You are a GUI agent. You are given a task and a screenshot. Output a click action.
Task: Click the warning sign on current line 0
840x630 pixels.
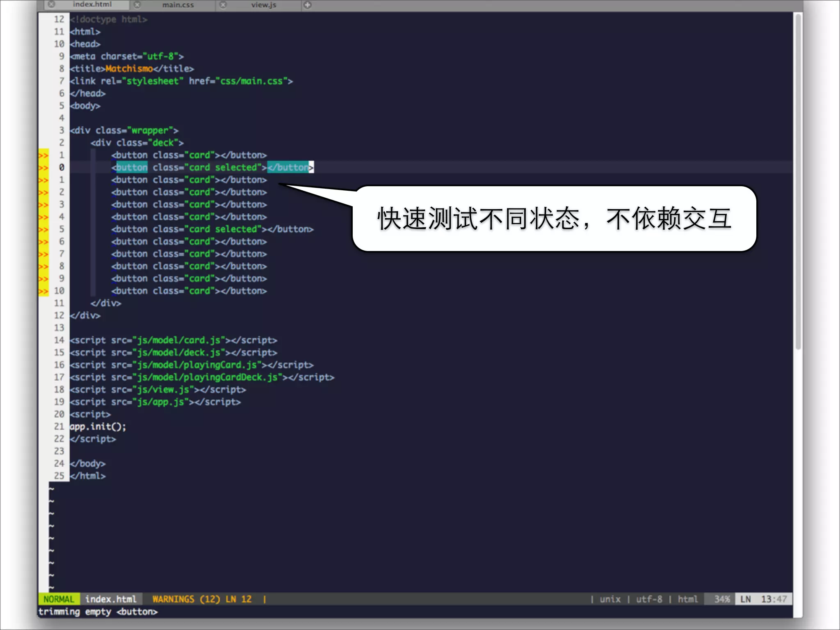click(43, 168)
